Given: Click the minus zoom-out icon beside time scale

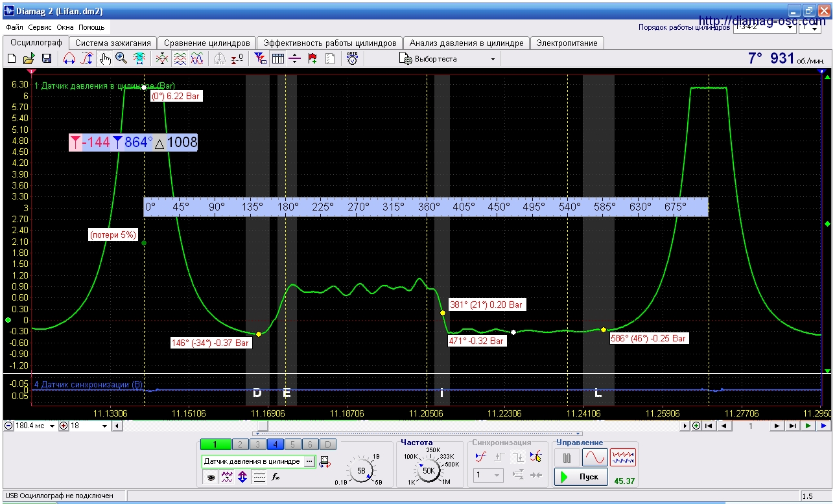Looking at the screenshot, I should coord(8,426).
